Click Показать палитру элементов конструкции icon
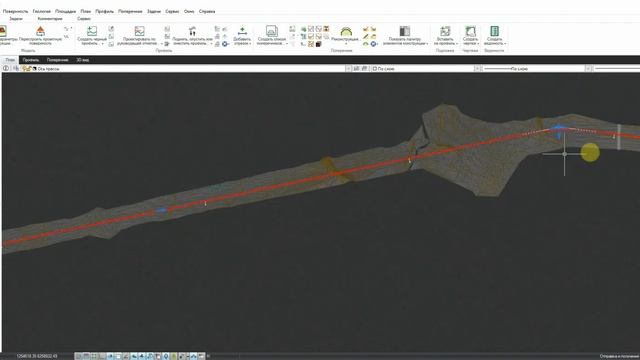The height and width of the screenshot is (360, 640). 404,31
